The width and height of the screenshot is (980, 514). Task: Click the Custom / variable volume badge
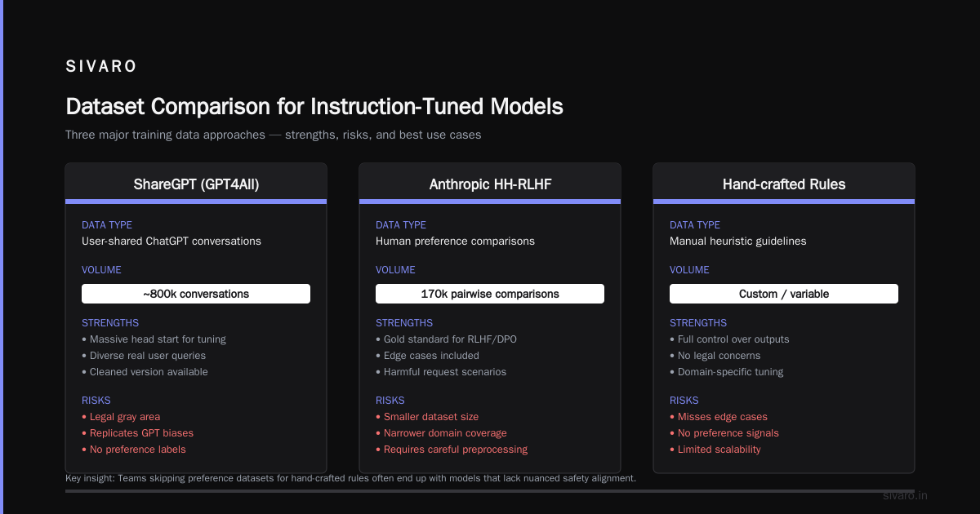point(784,294)
